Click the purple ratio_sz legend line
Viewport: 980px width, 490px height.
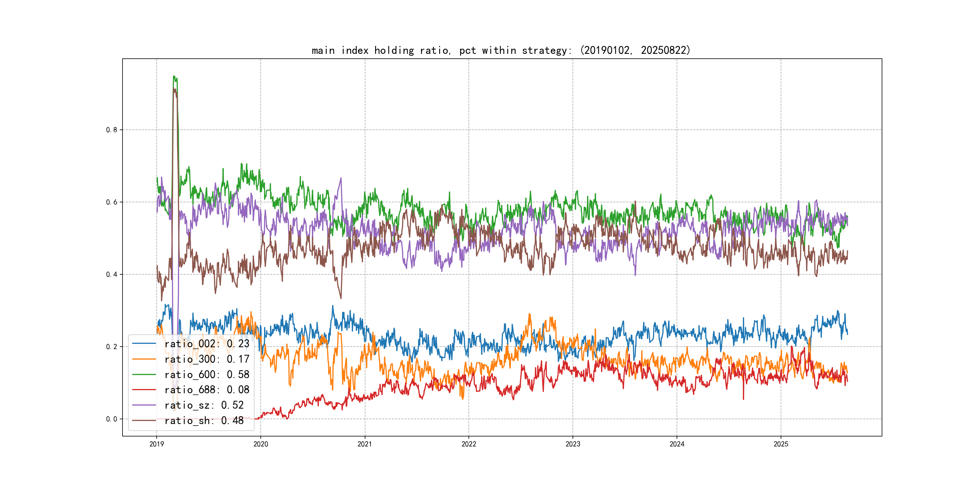(144, 405)
